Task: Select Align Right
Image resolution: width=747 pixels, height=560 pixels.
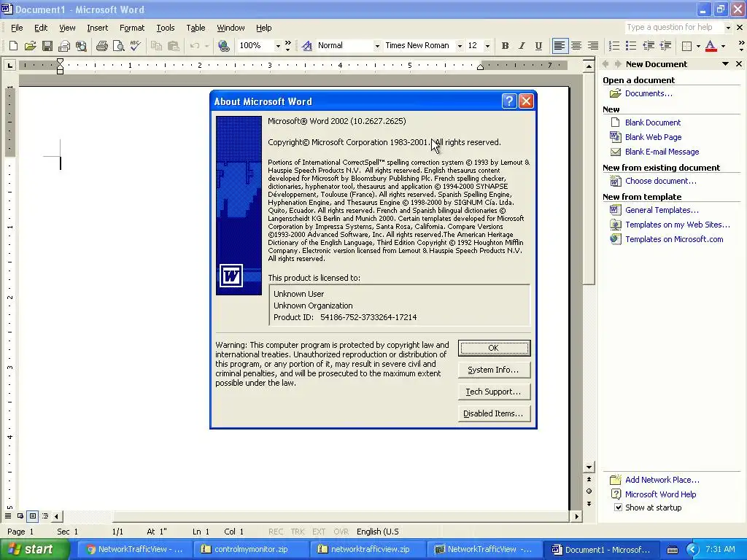Action: [593, 46]
